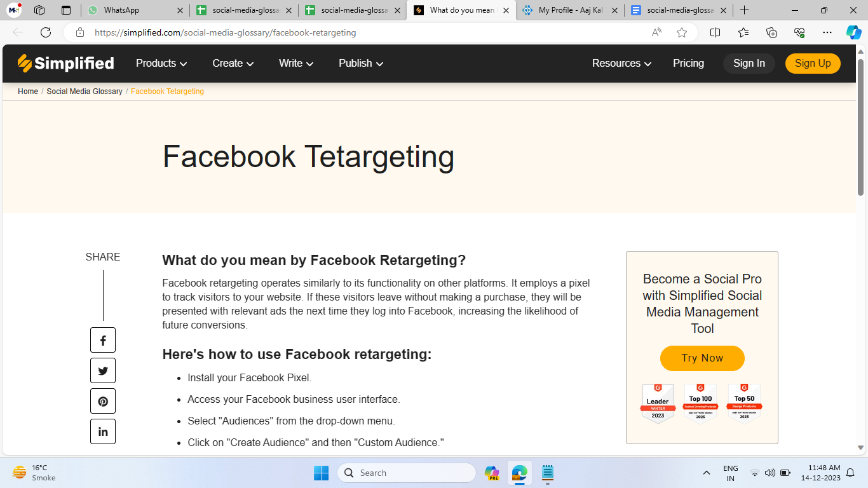Click the Sign Up button
This screenshot has height=488, width=868.
coord(813,63)
